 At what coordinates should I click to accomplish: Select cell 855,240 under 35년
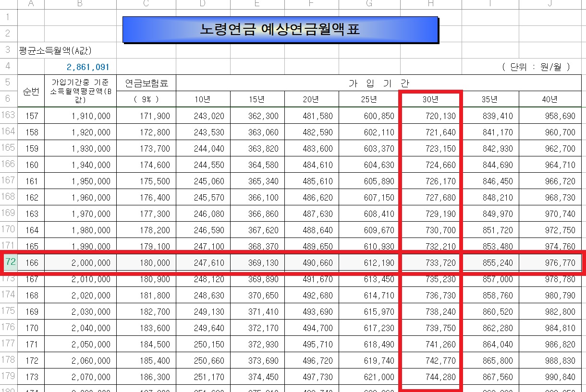click(490, 263)
